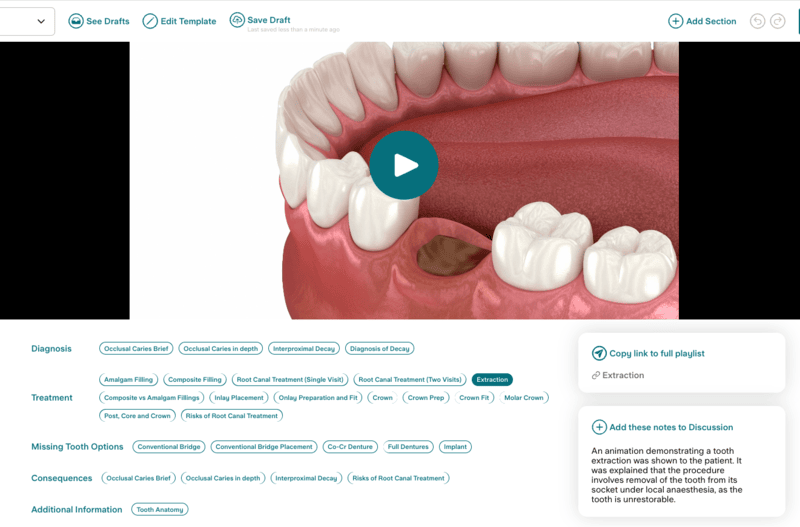Play the extraction animation video
The width and height of the screenshot is (800, 527).
pos(404,165)
